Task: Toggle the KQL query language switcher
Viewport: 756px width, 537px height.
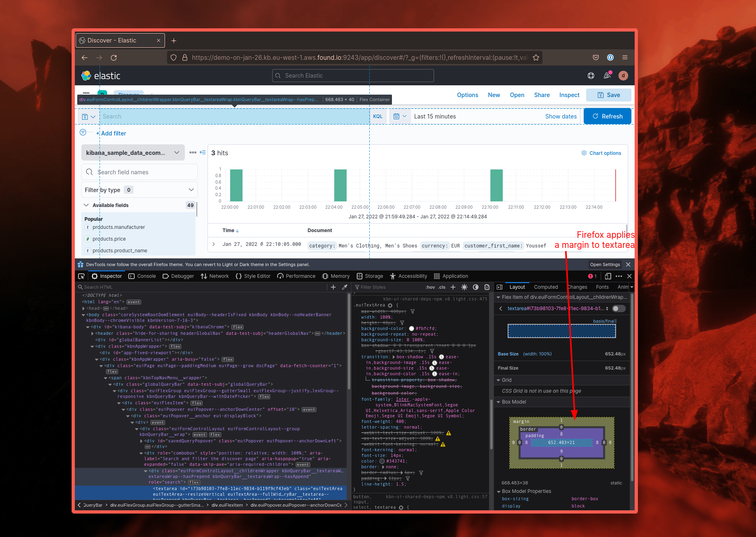Action: click(x=378, y=116)
